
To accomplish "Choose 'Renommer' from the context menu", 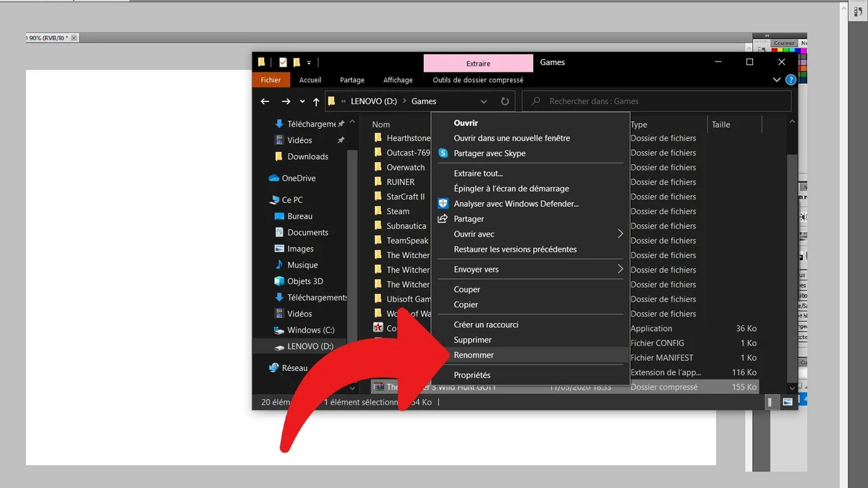I will 474,354.
